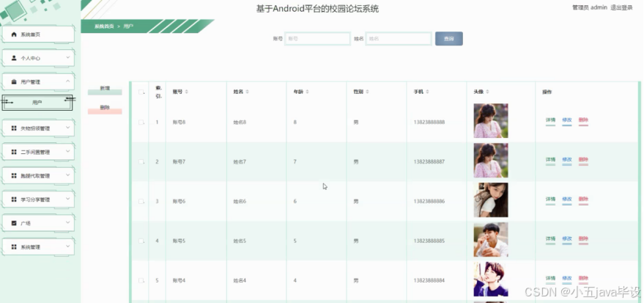This screenshot has height=303, width=644.
Task: Open the 系统首页 sidebar item
Action: point(38,34)
